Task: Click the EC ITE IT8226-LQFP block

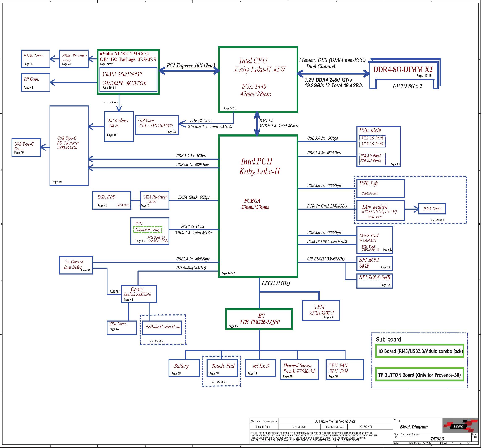Action: pyautogui.click(x=259, y=319)
